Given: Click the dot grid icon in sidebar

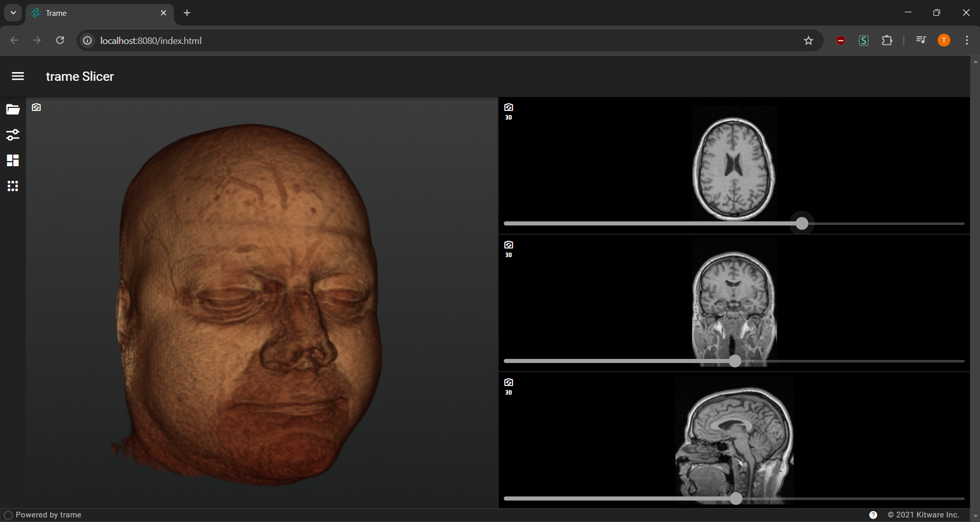Looking at the screenshot, I should 13,186.
